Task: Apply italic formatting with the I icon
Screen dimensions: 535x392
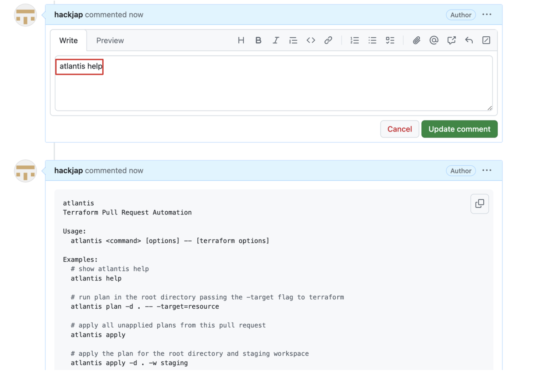Action: point(276,40)
